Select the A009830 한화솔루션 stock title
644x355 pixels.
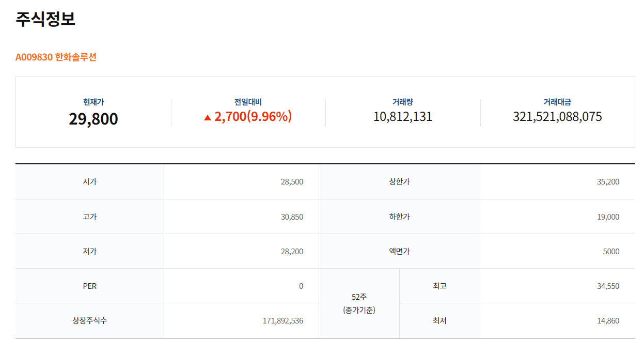pos(56,57)
